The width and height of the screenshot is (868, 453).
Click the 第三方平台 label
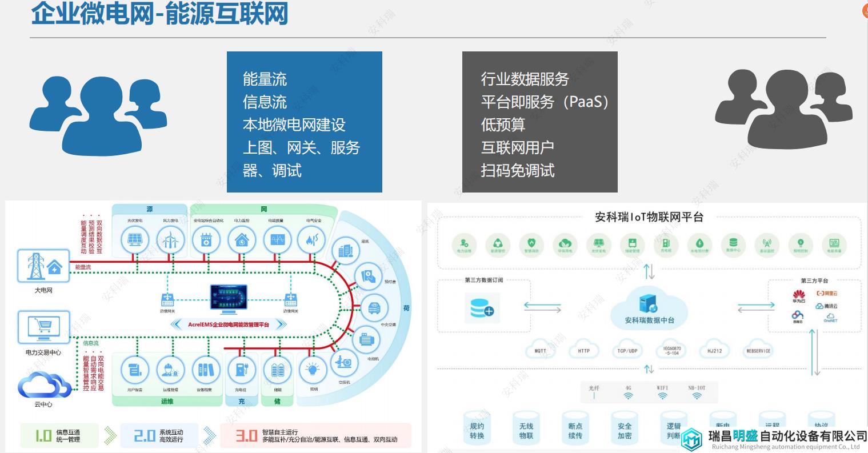815,280
